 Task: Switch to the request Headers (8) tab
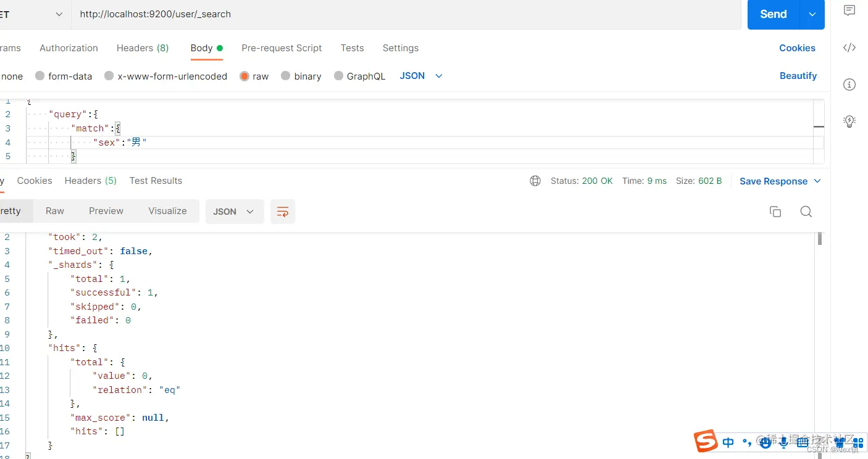(143, 48)
